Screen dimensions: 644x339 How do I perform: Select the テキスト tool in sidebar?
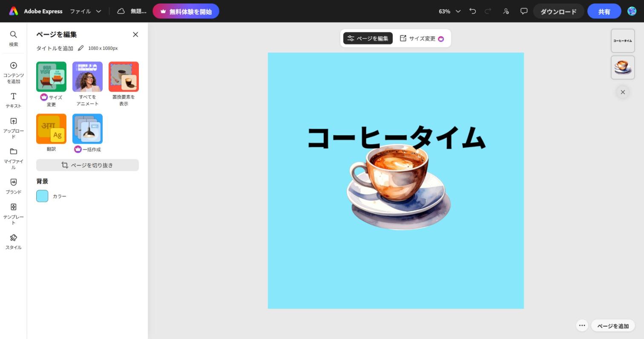(14, 100)
